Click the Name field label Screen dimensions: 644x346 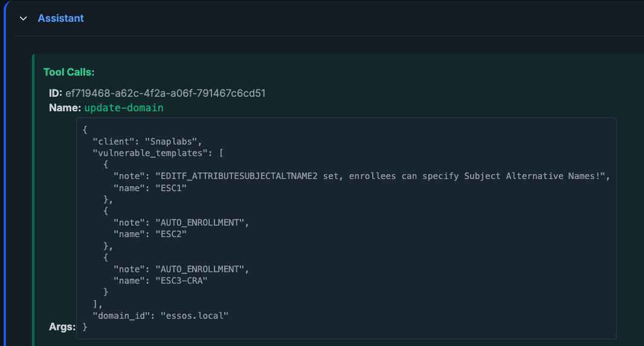(x=65, y=108)
